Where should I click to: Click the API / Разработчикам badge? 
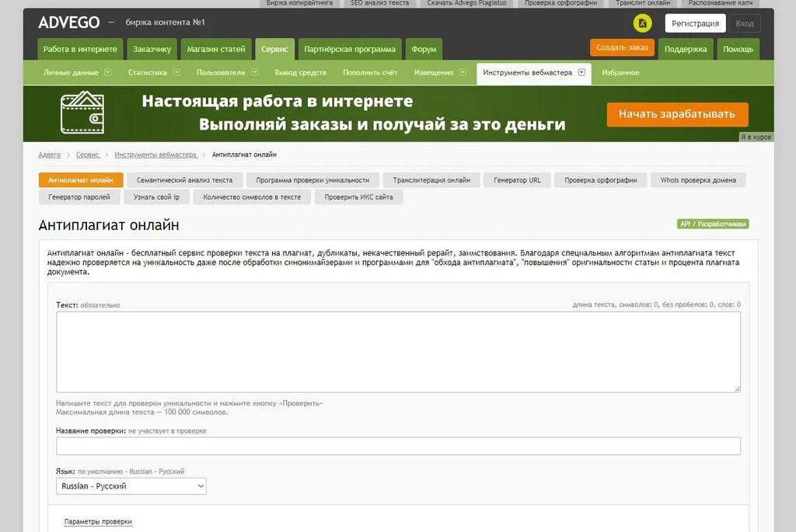point(713,224)
